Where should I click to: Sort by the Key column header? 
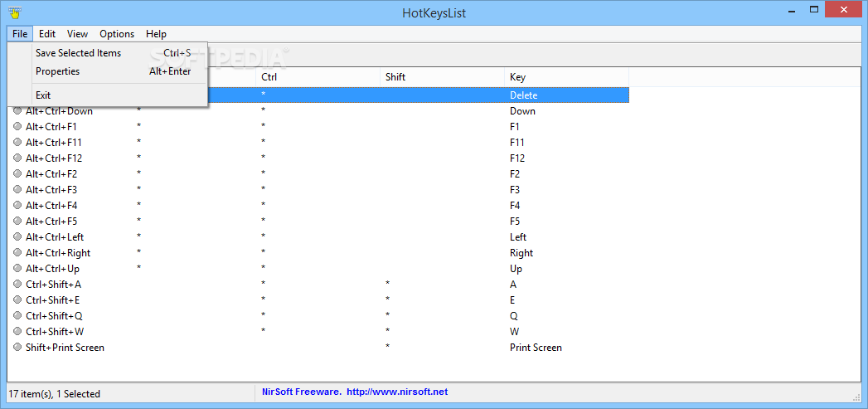tap(566, 77)
